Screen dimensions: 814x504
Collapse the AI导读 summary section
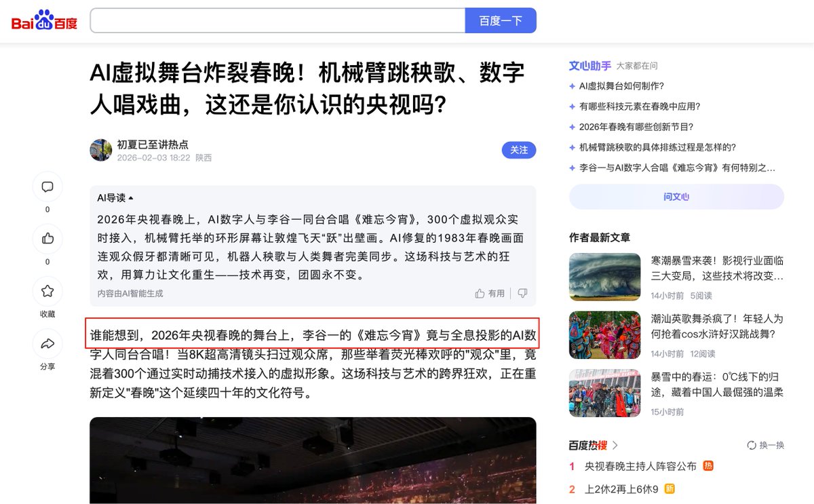click(115, 198)
